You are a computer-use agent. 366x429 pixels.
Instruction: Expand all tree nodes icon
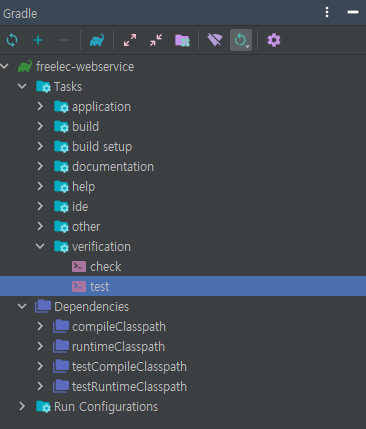click(130, 40)
